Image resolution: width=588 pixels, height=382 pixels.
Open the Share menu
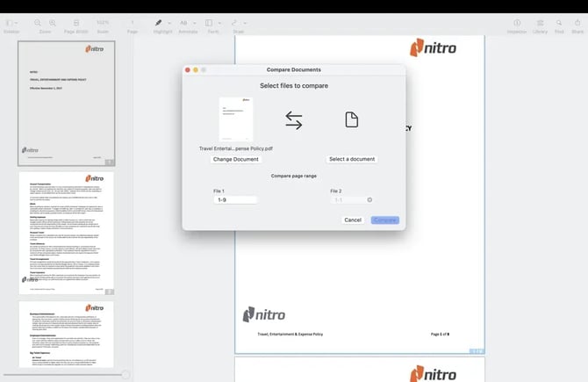pos(577,23)
